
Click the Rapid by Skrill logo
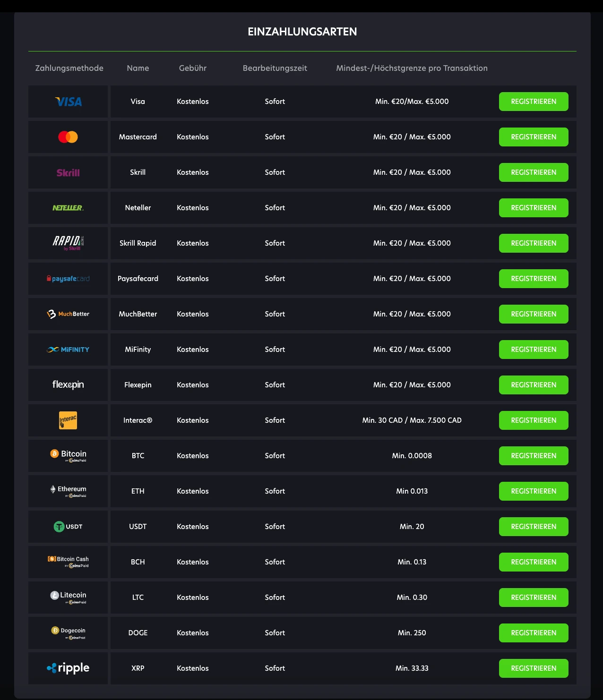pos(68,243)
